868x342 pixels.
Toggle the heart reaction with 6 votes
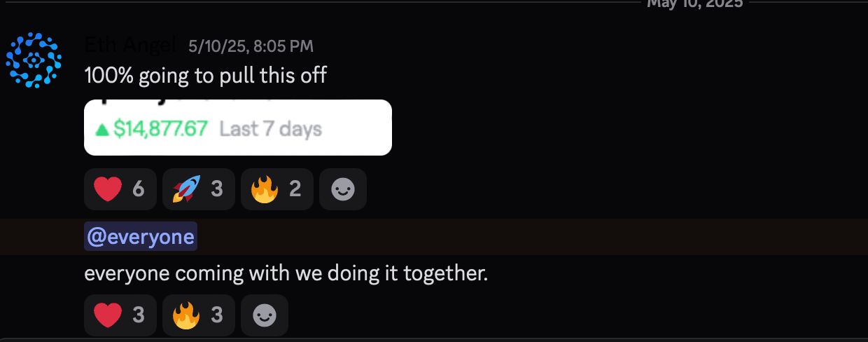119,189
